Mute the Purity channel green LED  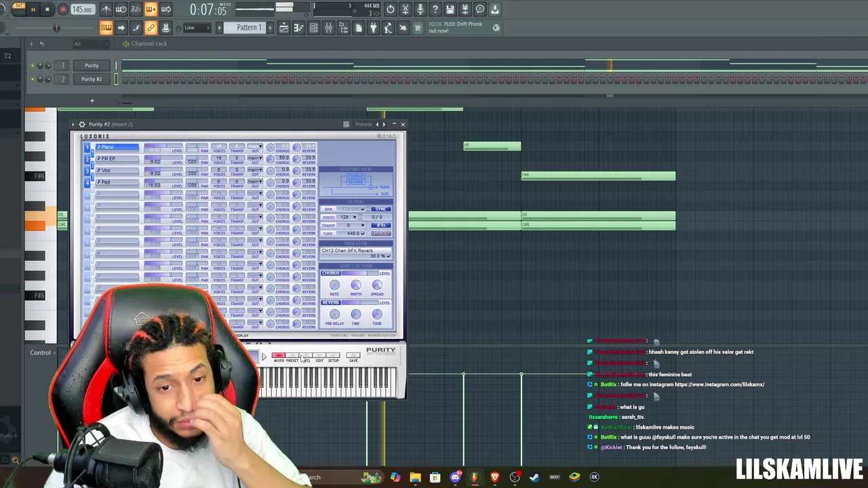(x=32, y=66)
